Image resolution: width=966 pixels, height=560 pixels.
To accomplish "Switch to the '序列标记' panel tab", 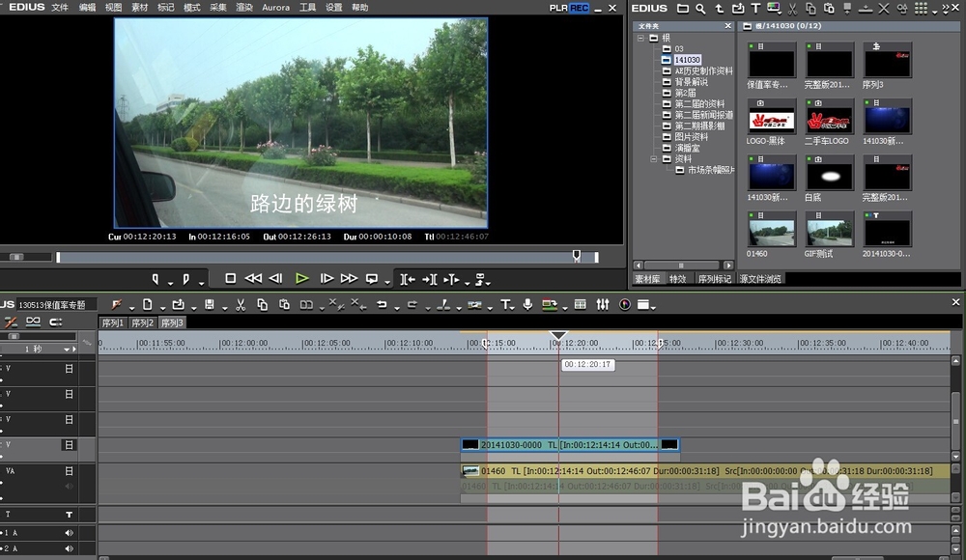I will coord(714,279).
